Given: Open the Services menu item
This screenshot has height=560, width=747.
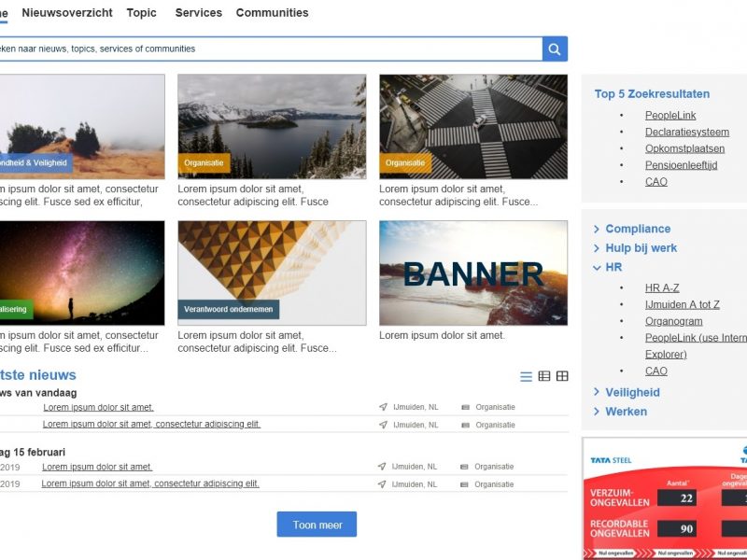Looking at the screenshot, I should point(199,13).
